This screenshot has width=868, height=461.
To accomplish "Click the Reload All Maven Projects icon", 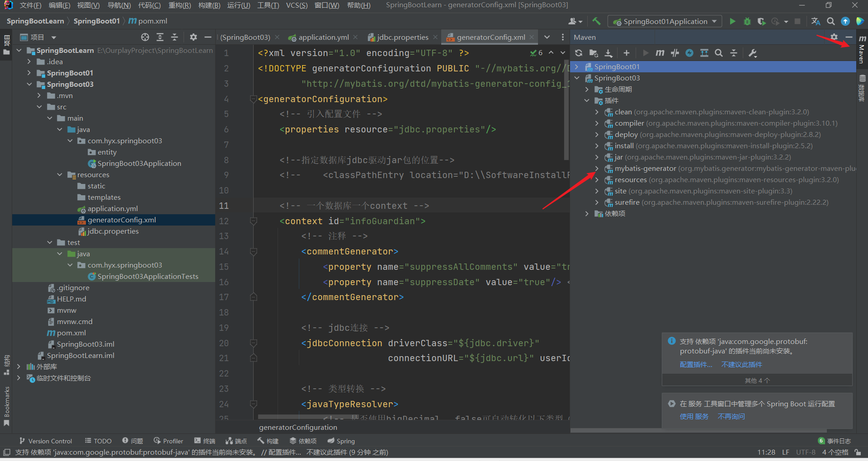I will [579, 53].
